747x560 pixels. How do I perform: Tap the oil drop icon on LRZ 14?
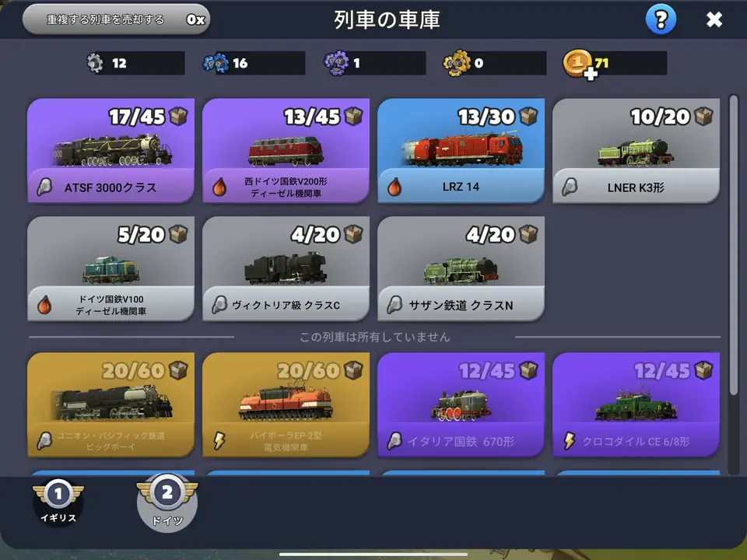pos(395,187)
